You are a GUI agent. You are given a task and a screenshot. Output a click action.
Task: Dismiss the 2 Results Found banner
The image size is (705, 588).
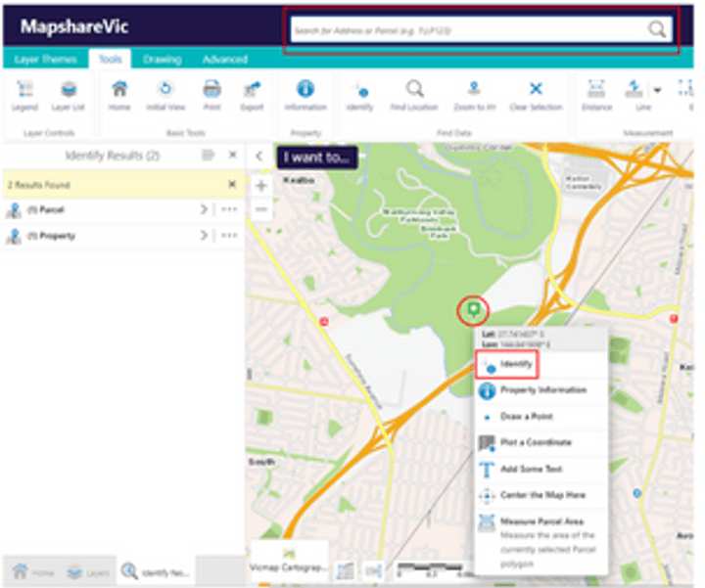(x=232, y=184)
